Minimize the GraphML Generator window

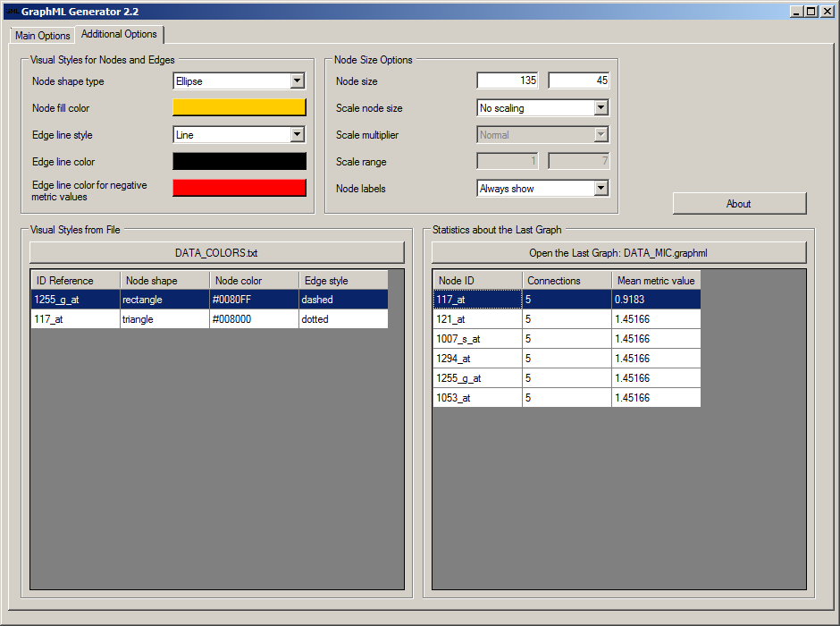tap(796, 12)
